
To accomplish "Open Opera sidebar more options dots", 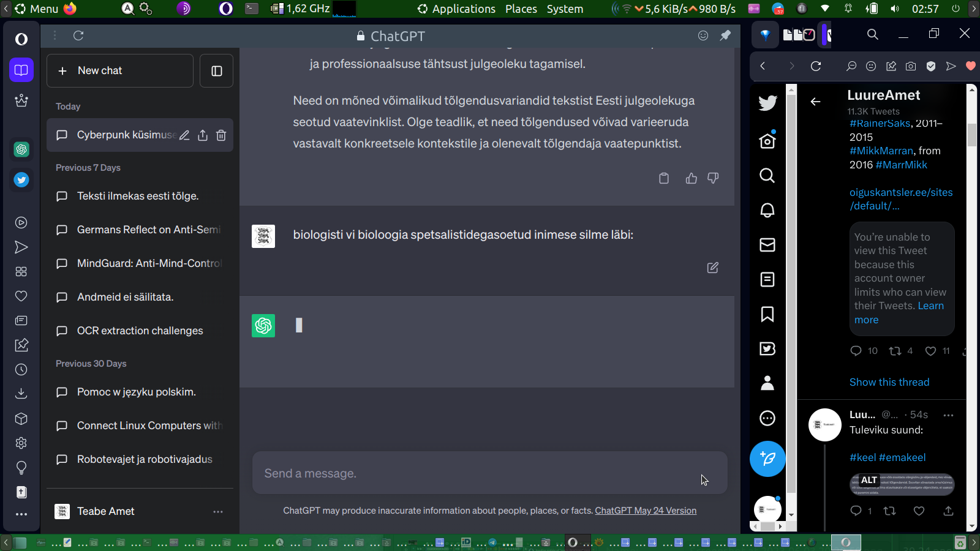I will pos(21,514).
